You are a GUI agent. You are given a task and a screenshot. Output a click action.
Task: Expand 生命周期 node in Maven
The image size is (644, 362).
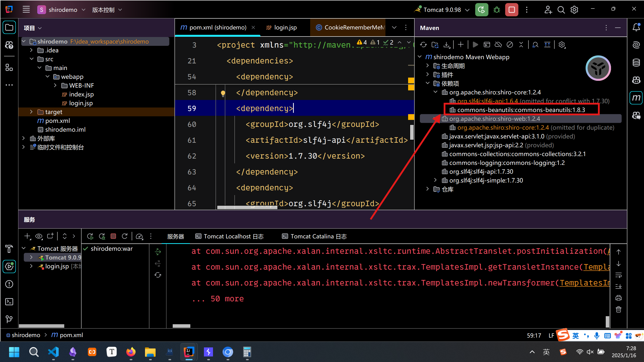point(427,65)
